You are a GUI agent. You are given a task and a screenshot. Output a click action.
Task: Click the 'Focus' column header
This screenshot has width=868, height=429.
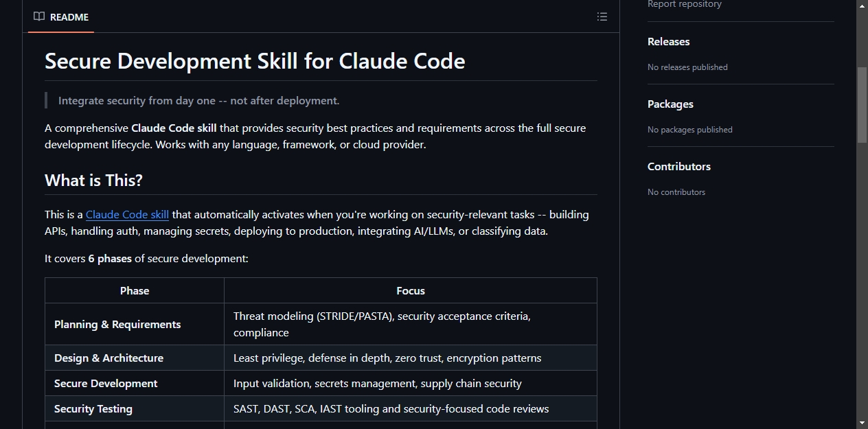pyautogui.click(x=411, y=290)
